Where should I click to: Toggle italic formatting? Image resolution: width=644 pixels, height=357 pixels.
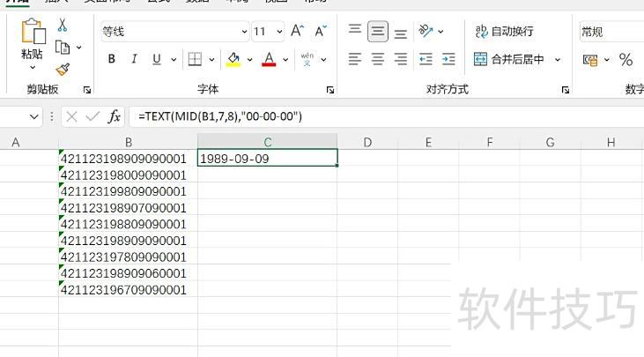tap(134, 59)
